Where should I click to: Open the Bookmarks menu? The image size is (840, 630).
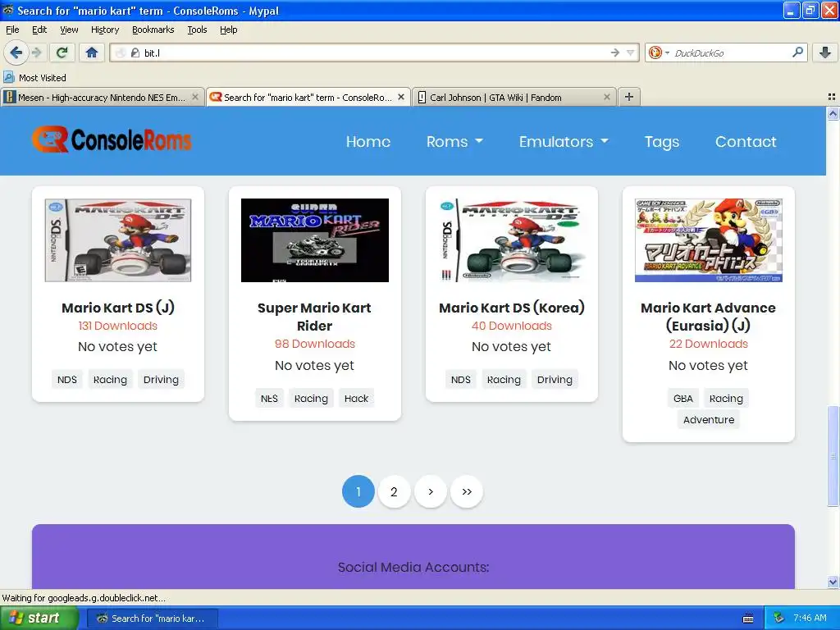153,30
